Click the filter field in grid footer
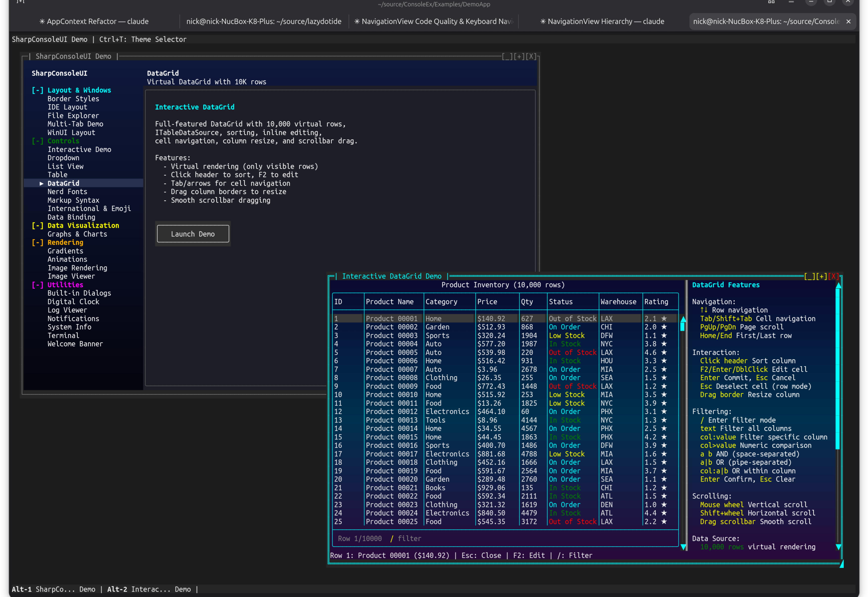868x597 pixels. (409, 538)
